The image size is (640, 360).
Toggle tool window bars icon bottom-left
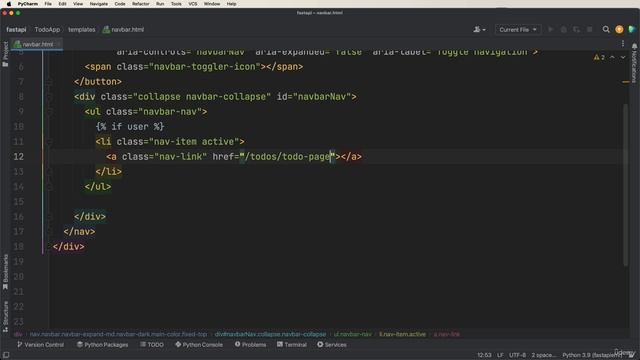click(x=6, y=355)
